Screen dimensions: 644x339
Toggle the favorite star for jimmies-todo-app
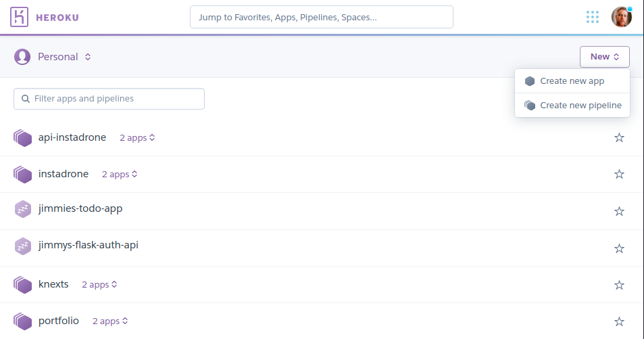619,211
